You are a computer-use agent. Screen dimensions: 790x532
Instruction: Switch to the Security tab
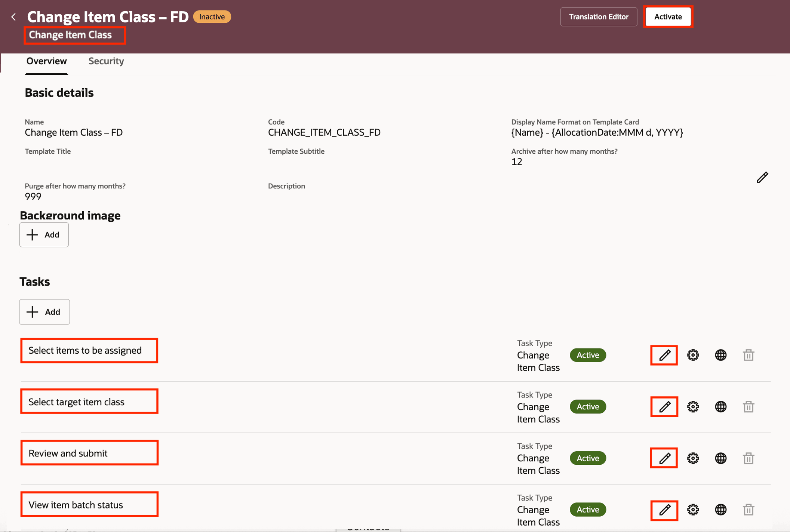tap(106, 61)
